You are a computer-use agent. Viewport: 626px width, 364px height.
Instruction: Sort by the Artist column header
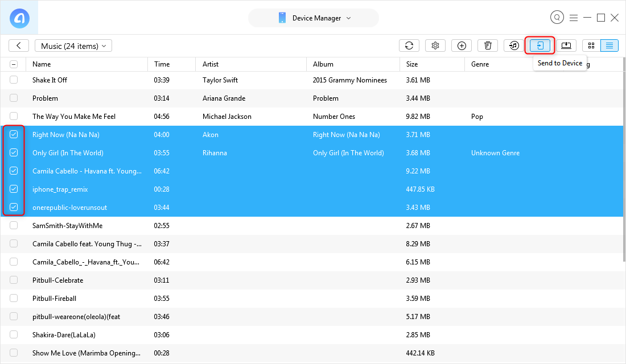pos(211,64)
